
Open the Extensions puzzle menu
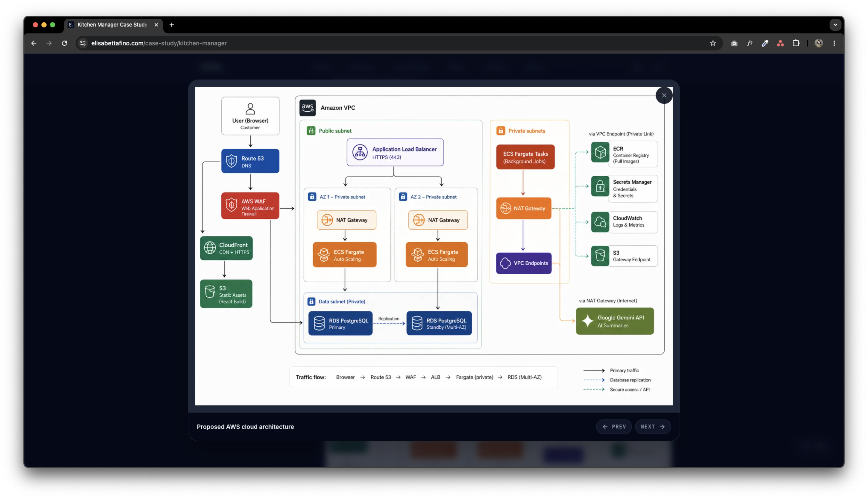tap(796, 43)
